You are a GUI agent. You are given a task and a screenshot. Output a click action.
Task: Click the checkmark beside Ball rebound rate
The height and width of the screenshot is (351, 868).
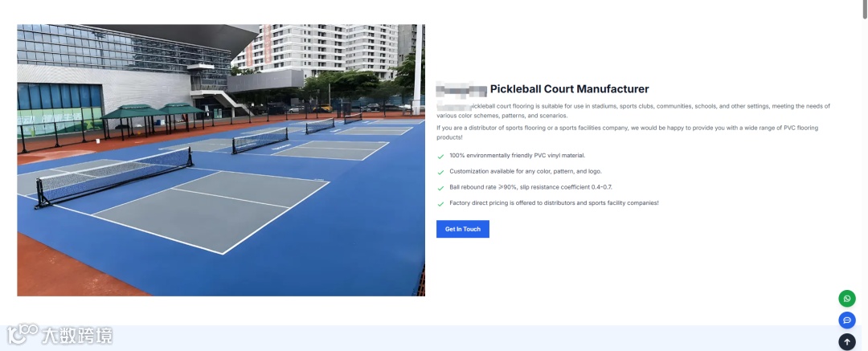tap(440, 188)
